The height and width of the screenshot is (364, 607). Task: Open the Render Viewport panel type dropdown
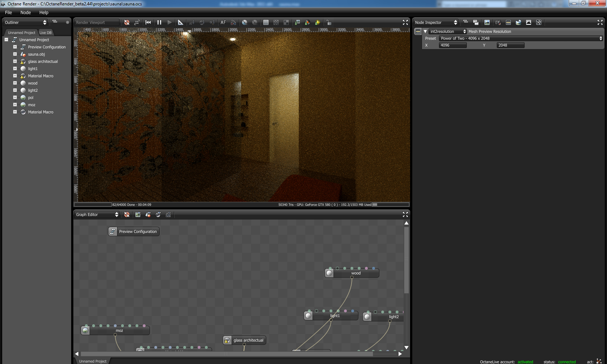[96, 22]
